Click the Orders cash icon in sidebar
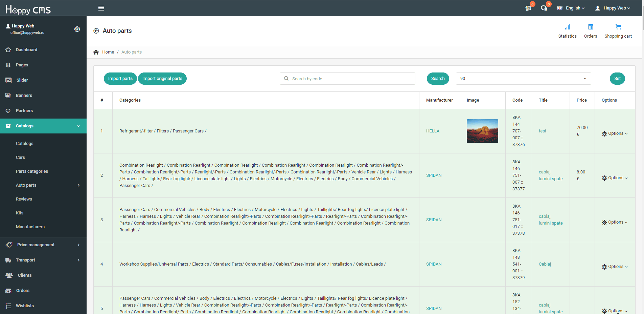Viewport: 644px width, 314px height. [8, 291]
